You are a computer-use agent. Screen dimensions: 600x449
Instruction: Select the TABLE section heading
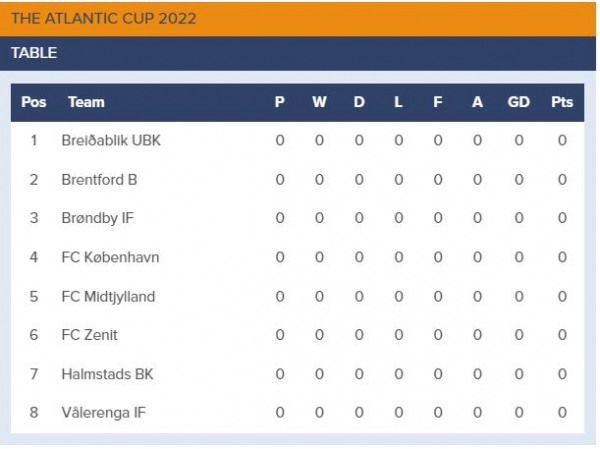click(x=34, y=53)
